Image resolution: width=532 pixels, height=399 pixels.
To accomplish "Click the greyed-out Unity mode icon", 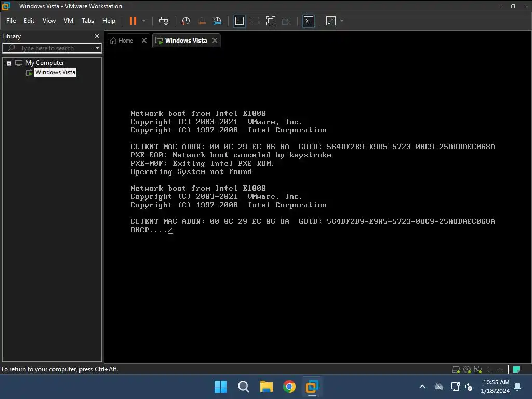I will click(286, 21).
